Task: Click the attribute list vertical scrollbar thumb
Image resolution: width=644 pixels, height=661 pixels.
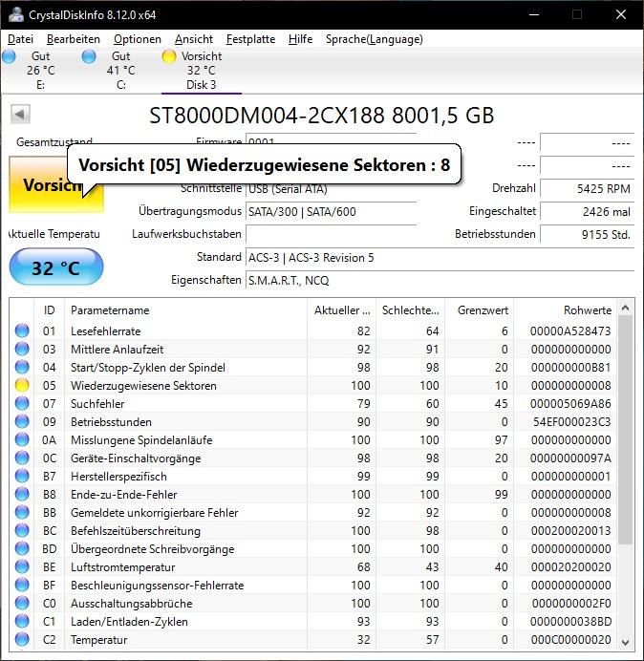Action: point(626,430)
